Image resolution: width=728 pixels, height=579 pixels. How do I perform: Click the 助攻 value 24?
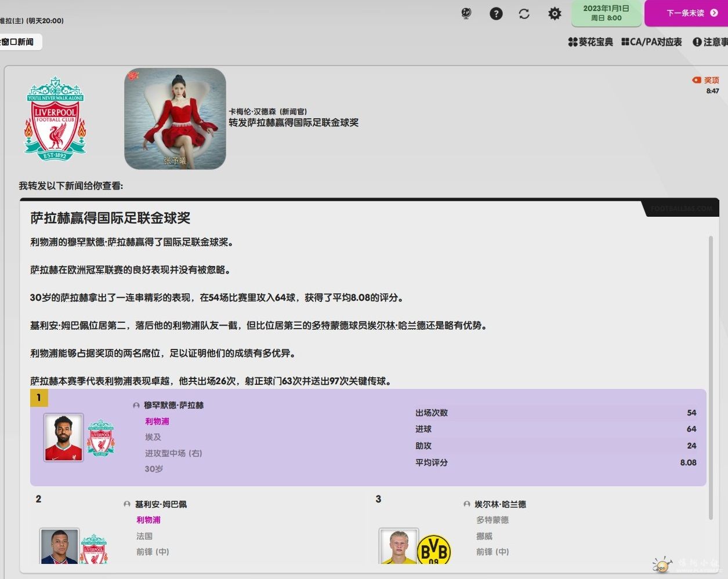(x=691, y=446)
